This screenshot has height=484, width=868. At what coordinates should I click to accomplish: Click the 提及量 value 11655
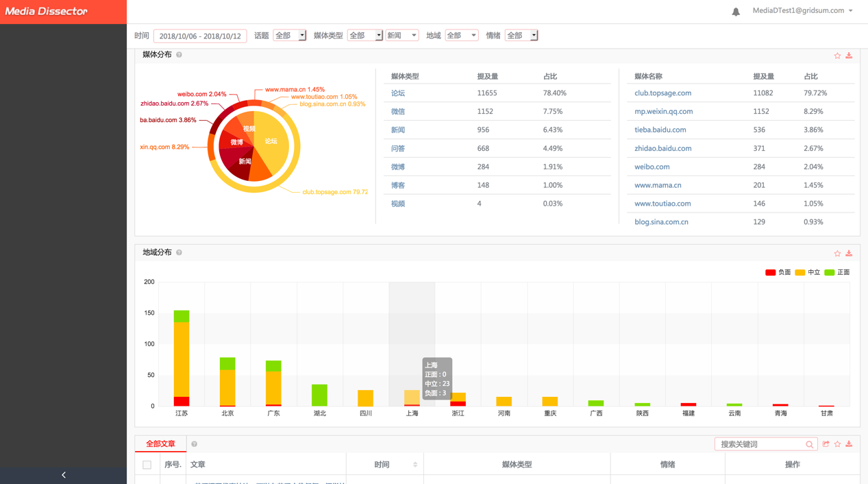point(487,93)
